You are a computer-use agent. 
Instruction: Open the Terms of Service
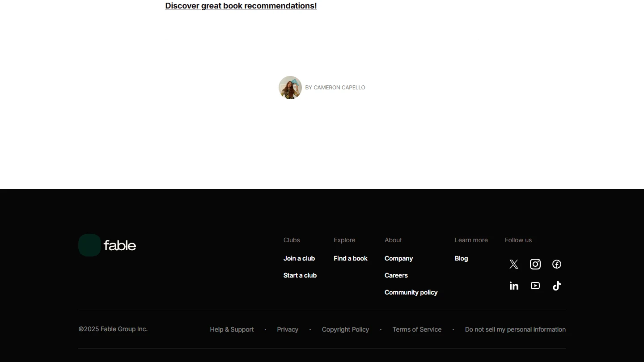coord(417,329)
